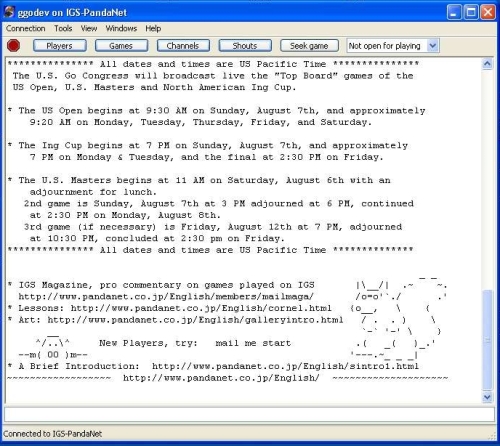Viewport: 500px width, 446px height.
Task: Click the scrollbar up arrow
Action: click(x=487, y=64)
